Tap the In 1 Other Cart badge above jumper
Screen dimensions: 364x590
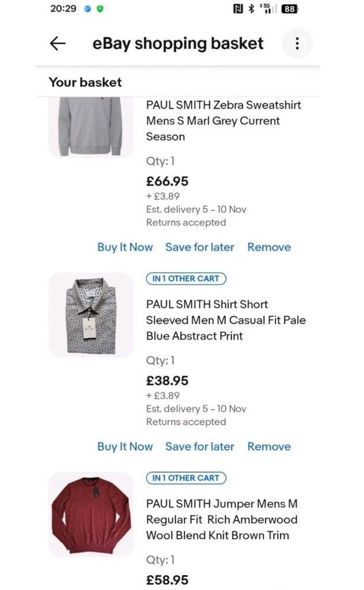(186, 478)
